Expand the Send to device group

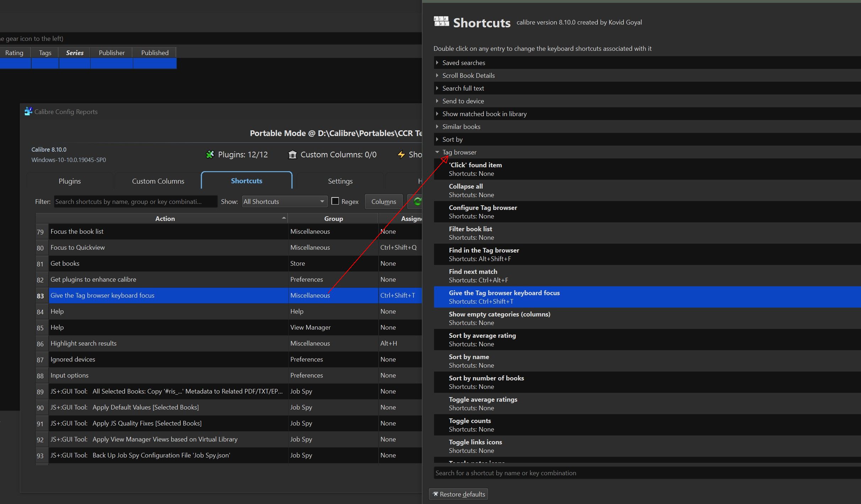tap(437, 101)
